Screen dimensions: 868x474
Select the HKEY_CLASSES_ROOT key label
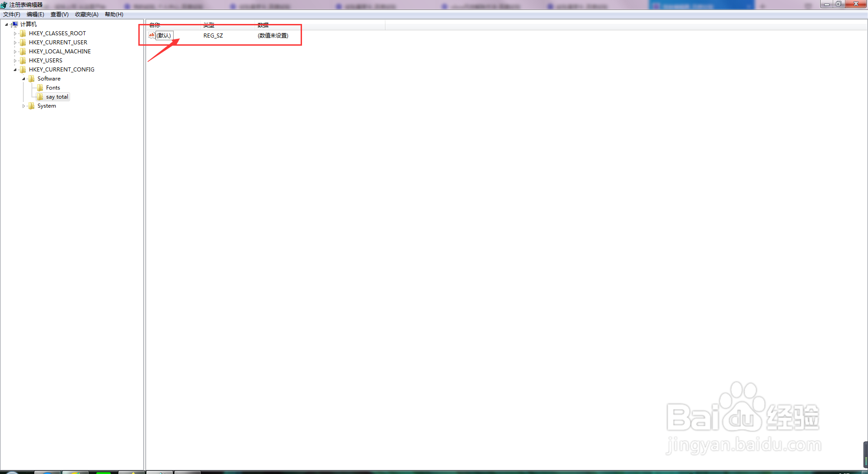tap(57, 33)
